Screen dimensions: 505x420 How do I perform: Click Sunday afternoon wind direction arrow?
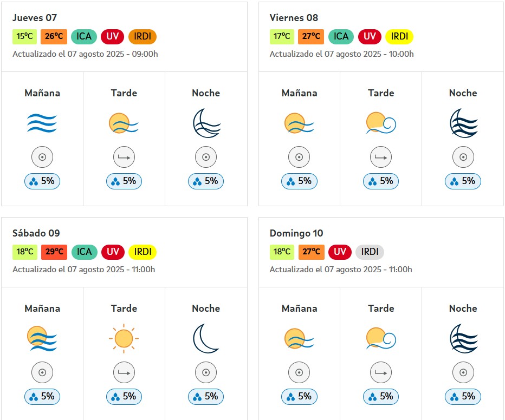tap(381, 372)
